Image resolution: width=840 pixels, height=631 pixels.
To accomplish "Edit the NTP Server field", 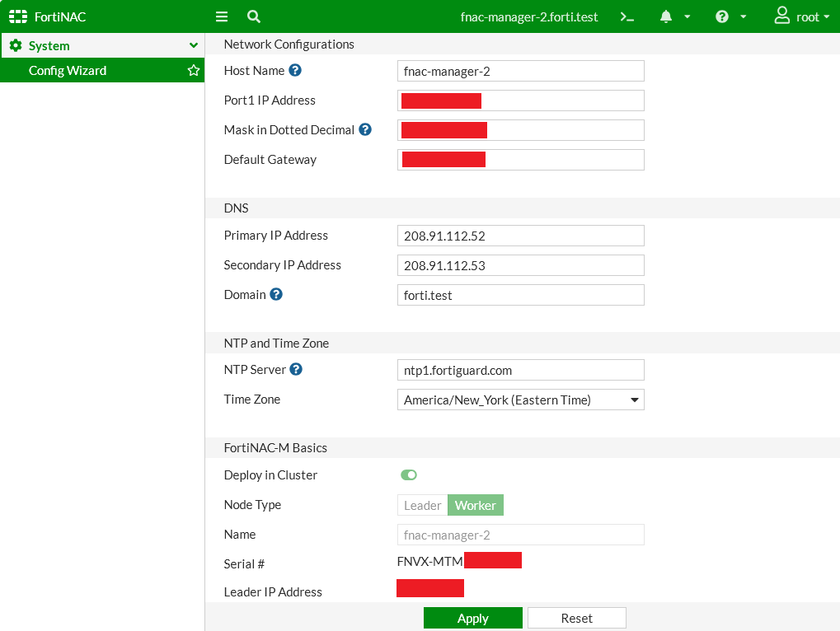I will pos(521,371).
